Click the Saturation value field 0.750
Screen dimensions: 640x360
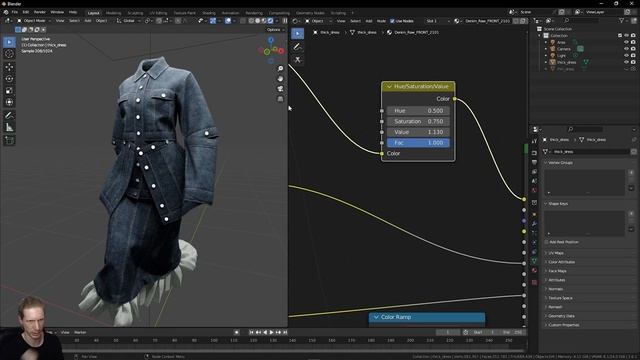click(418, 121)
